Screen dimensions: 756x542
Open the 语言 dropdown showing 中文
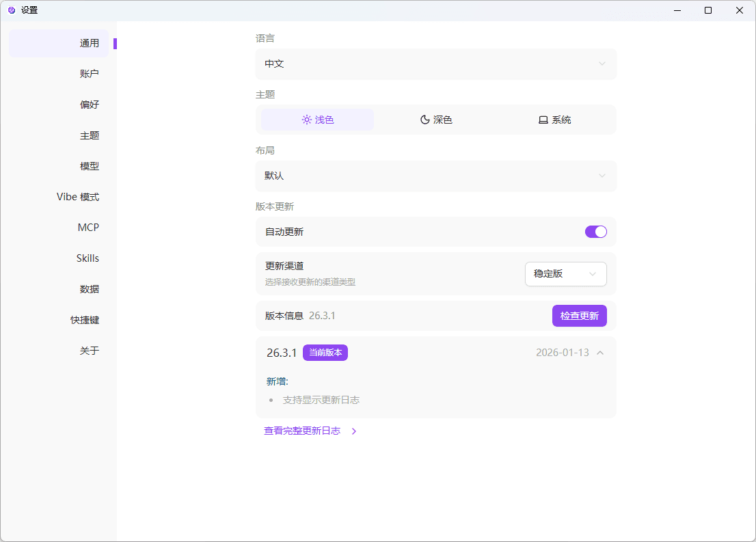(x=436, y=64)
